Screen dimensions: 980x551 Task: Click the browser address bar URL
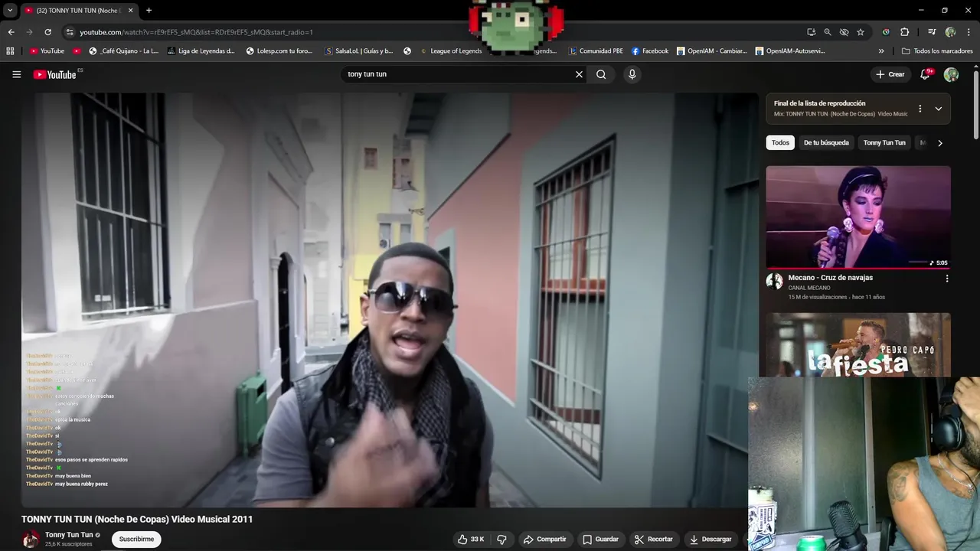pos(196,32)
